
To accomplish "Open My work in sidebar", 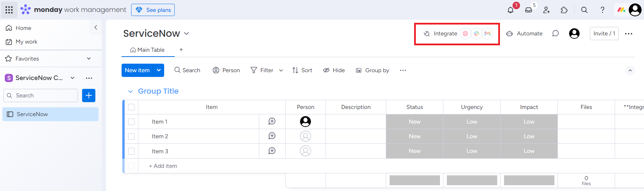I will [21, 42].
